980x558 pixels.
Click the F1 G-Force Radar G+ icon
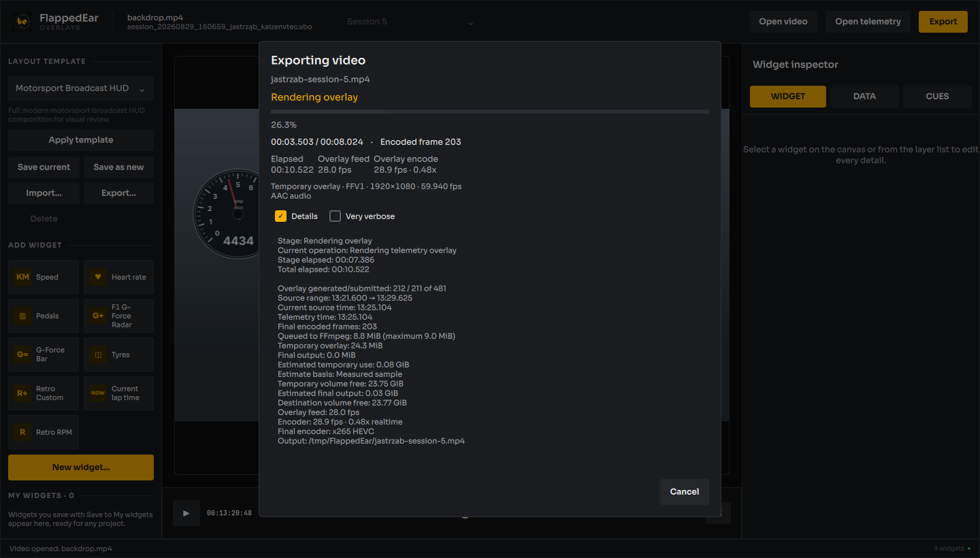click(98, 316)
